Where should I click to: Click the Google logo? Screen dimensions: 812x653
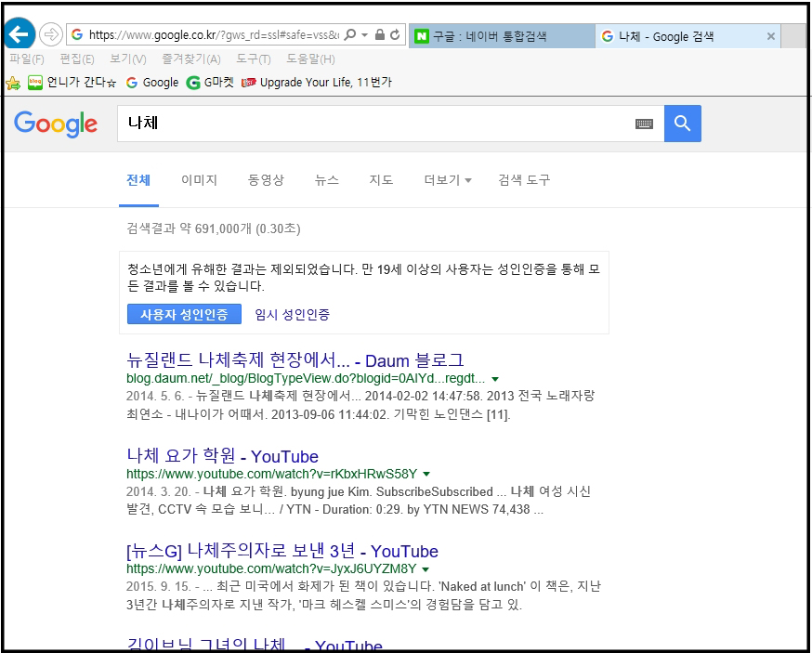click(56, 124)
